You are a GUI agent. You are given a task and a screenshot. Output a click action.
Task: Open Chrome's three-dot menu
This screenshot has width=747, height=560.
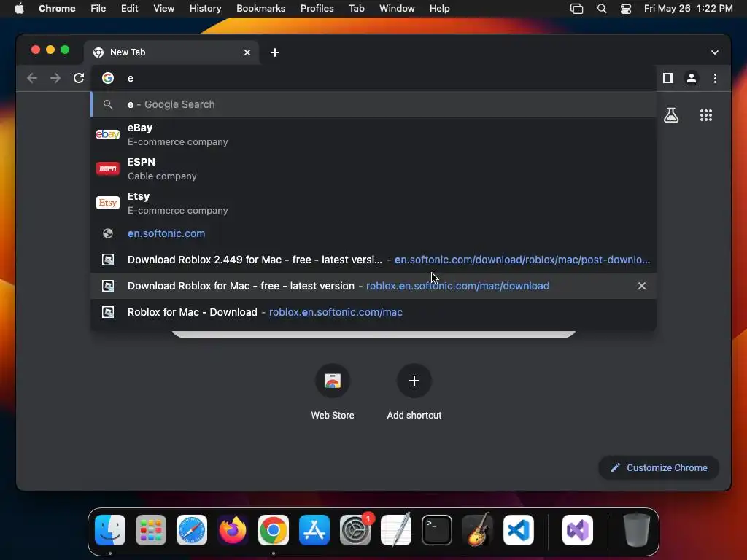pyautogui.click(x=715, y=78)
